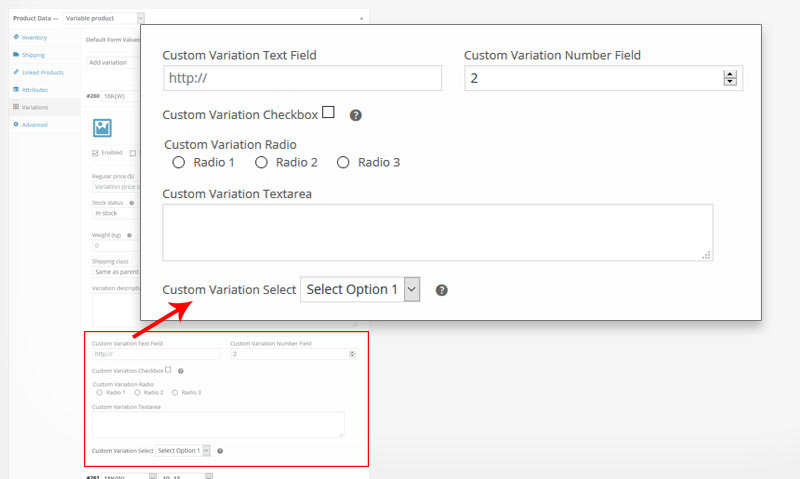Click help icon beside enlarged Custom Variation Checkbox
Image resolution: width=800 pixels, height=479 pixels.
[x=356, y=115]
